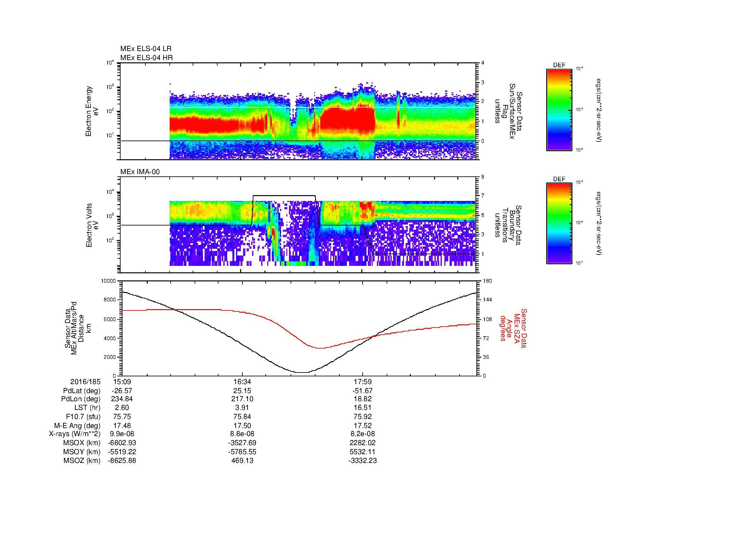Click the X-rays value '8.2e-08'
Screen dimensions: 756x534
coord(363,434)
